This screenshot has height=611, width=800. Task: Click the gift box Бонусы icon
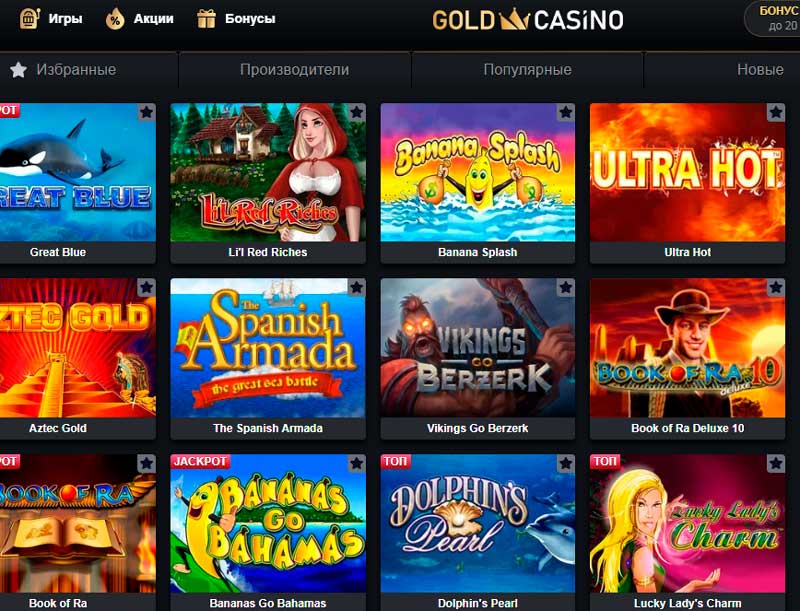click(x=206, y=18)
